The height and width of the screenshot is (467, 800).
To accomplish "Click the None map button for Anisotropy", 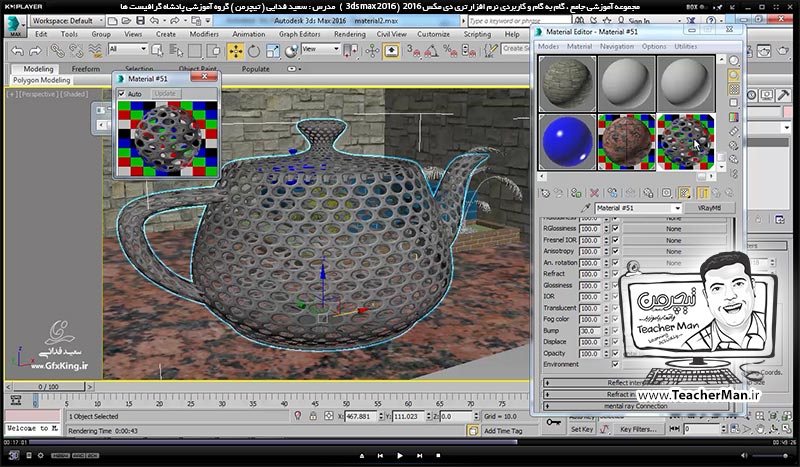I will click(x=673, y=252).
